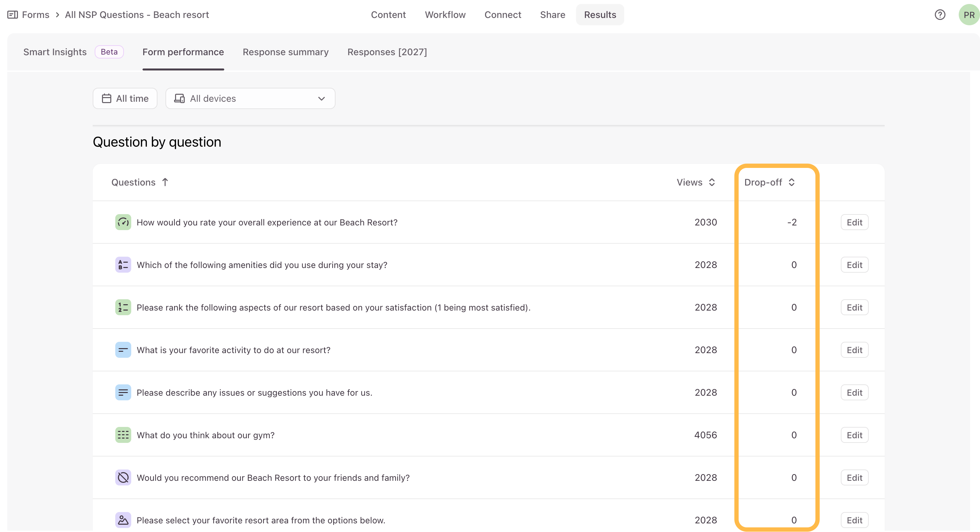This screenshot has width=980, height=532.
Task: Open the All time date filter
Action: pos(125,99)
